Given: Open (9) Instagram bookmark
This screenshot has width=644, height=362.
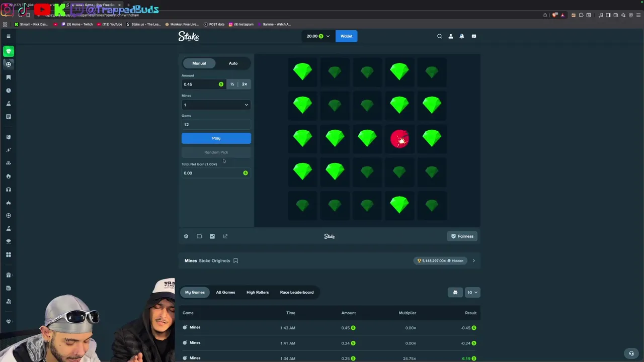Looking at the screenshot, I should click(x=242, y=24).
